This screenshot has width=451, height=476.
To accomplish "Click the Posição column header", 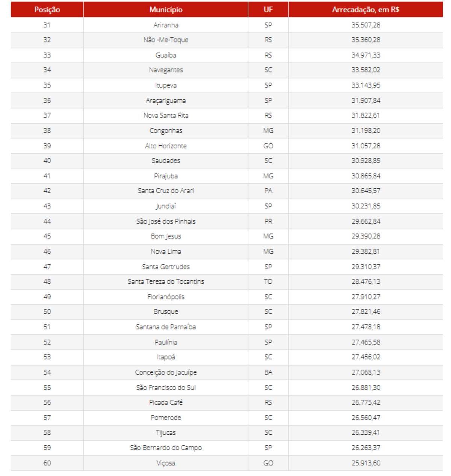I will [x=47, y=10].
